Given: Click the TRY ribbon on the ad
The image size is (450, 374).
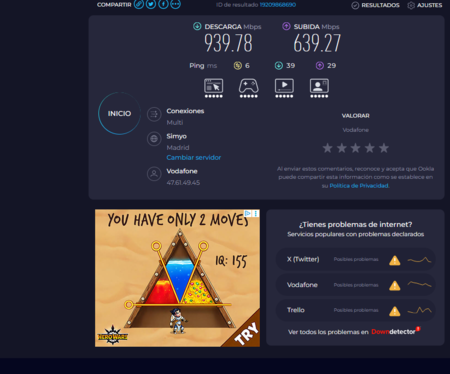Looking at the screenshot, I should pyautogui.click(x=246, y=333).
